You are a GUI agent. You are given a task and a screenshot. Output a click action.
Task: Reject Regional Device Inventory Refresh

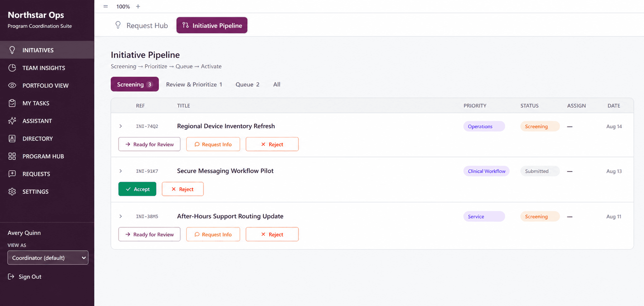pyautogui.click(x=272, y=144)
